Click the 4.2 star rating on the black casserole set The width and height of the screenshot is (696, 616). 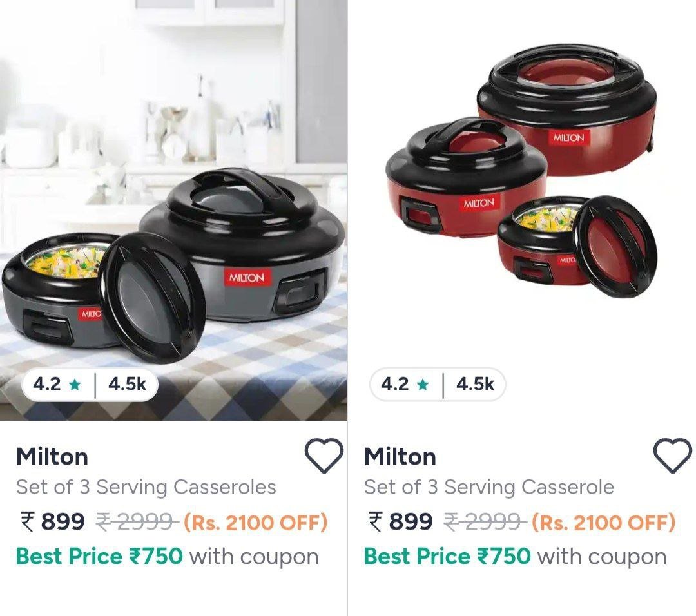point(57,384)
